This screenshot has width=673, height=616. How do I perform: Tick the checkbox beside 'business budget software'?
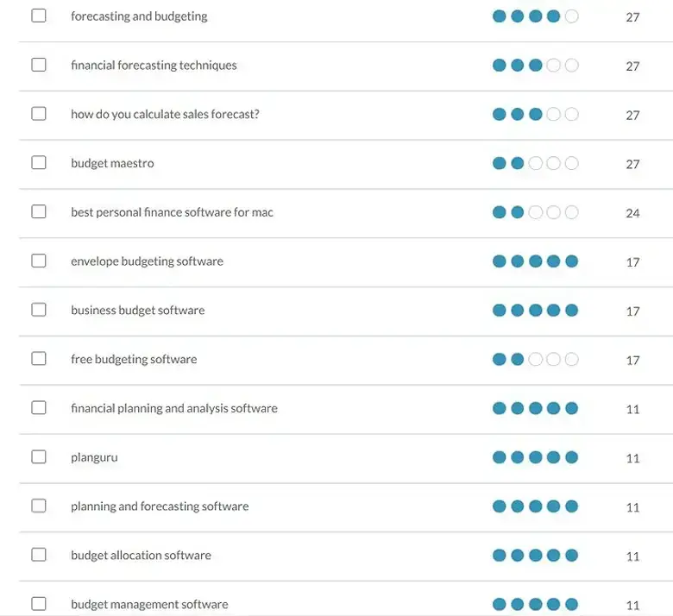click(x=39, y=310)
